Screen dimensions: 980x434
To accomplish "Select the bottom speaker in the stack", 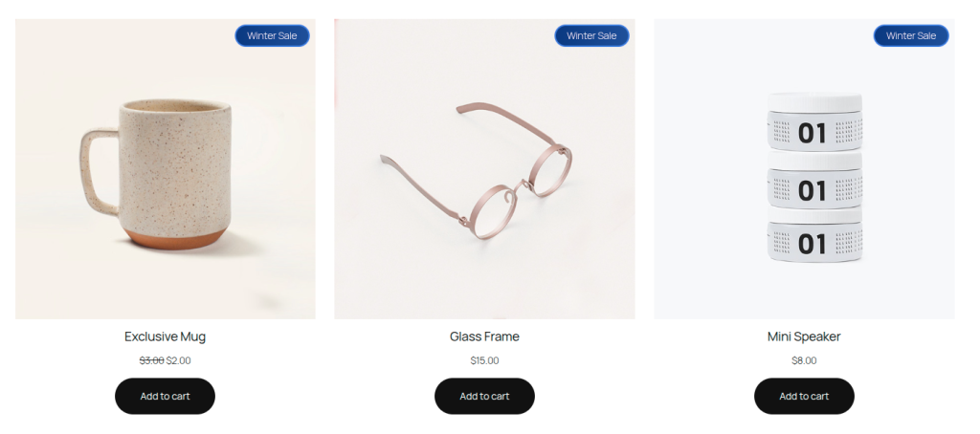I will [x=814, y=235].
